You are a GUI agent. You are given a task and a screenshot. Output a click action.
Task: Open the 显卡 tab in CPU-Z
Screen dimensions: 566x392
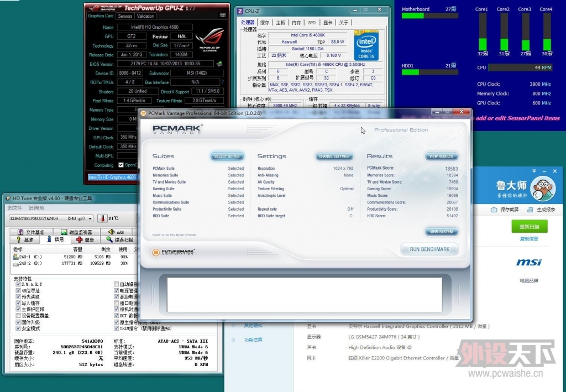328,22
